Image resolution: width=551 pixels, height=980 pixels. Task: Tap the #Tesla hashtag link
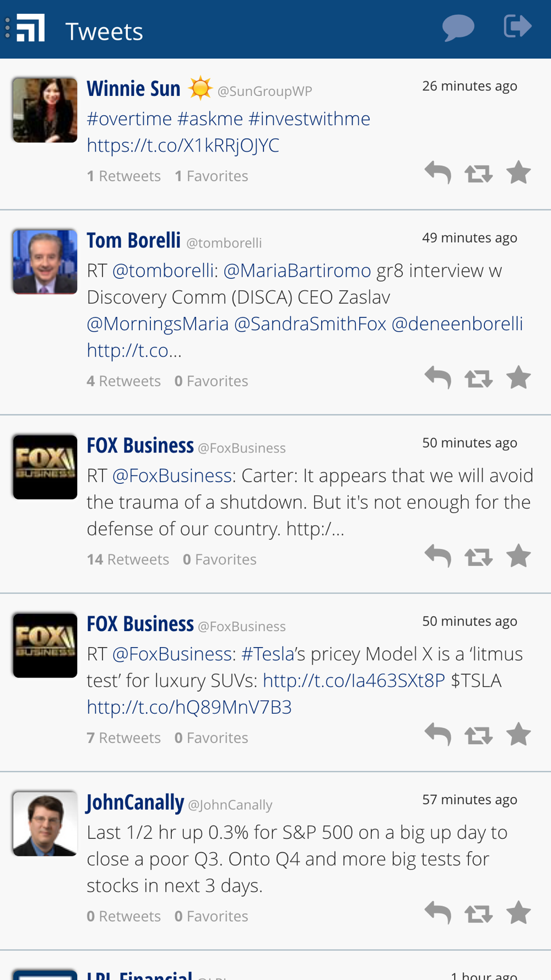268,654
